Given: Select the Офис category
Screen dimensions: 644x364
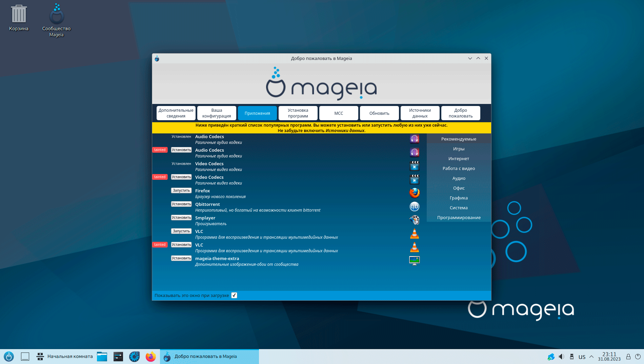Looking at the screenshot, I should pyautogui.click(x=459, y=188).
